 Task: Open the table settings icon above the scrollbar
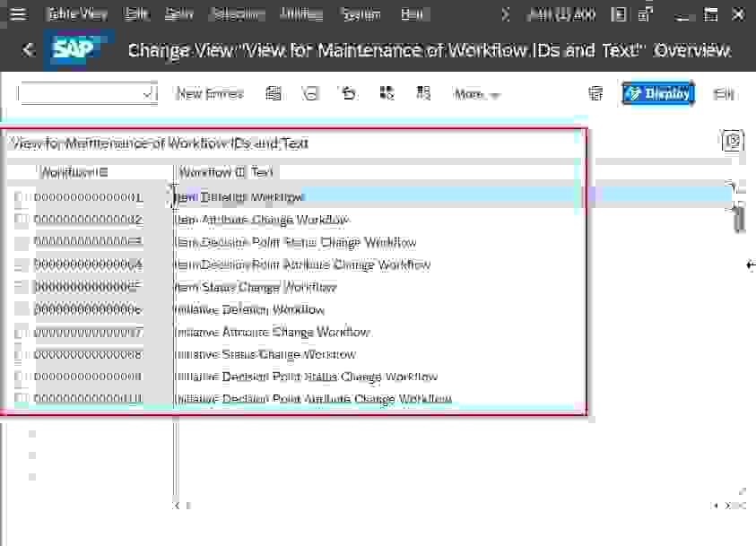pyautogui.click(x=733, y=141)
